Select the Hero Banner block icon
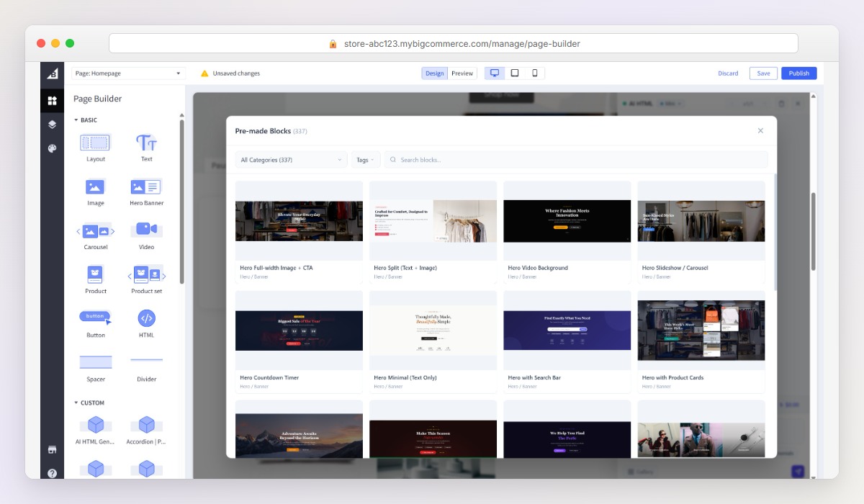 pos(146,187)
